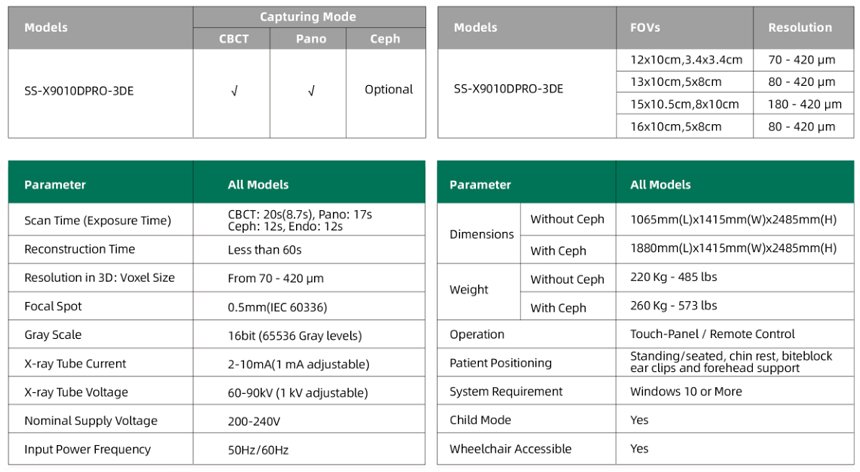Image resolution: width=860 pixels, height=472 pixels.
Task: Click the CBCT checkmark for SS-X9010DPRO-3DE
Action: pyautogui.click(x=233, y=90)
